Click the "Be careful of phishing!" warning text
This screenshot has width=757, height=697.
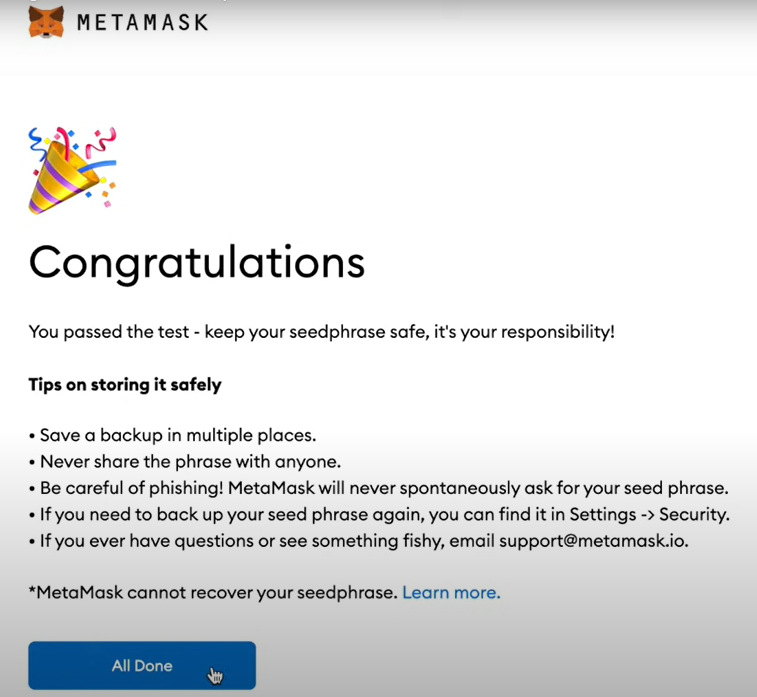click(x=132, y=488)
